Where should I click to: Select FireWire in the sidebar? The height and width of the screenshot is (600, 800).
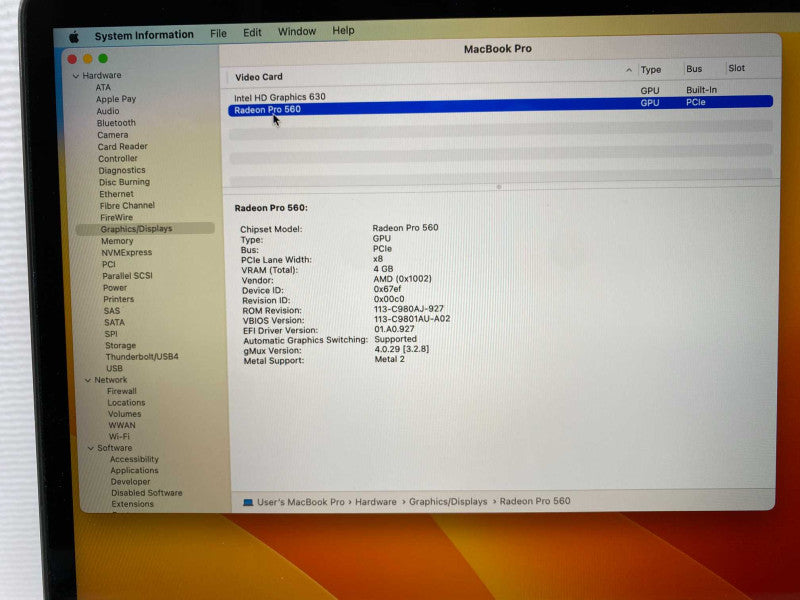pyautogui.click(x=116, y=217)
